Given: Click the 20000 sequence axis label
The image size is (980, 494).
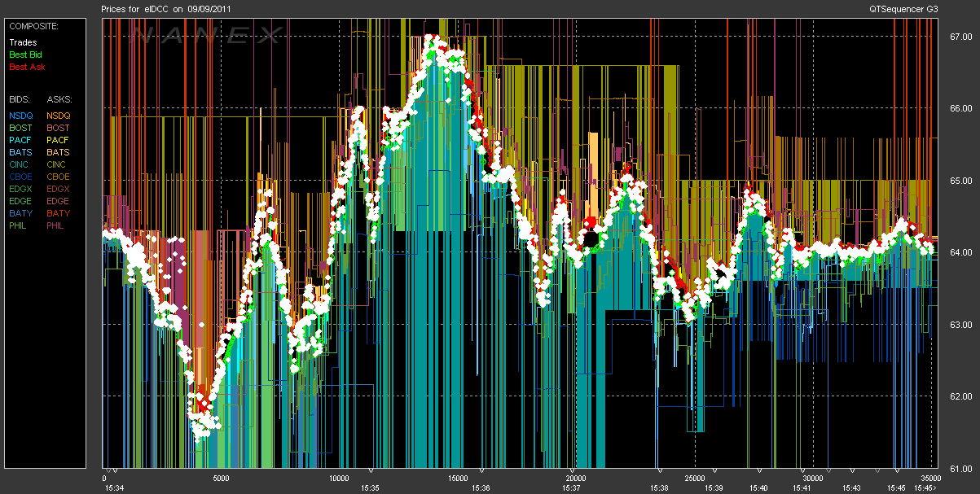Looking at the screenshot, I should coord(575,479).
